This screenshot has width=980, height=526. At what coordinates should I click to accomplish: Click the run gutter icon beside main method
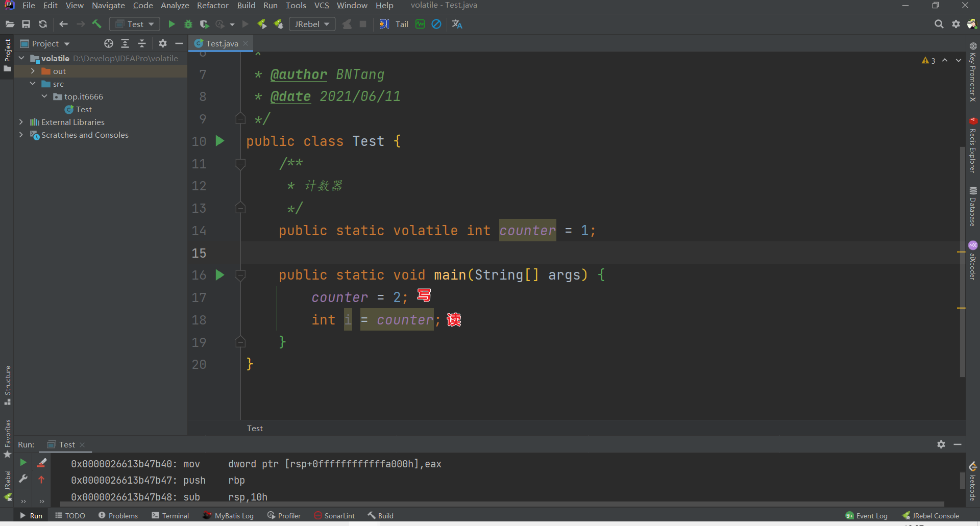(220, 275)
